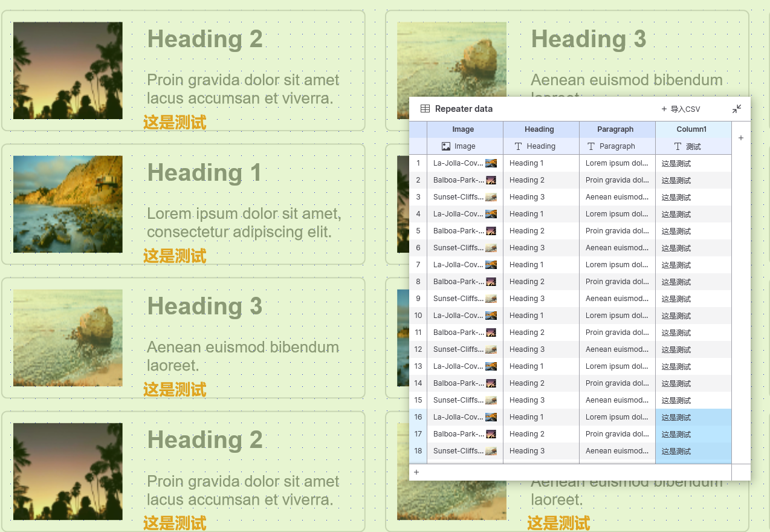The image size is (770, 532).
Task: Click the text type icon beside Heading binding
Action: tap(518, 146)
